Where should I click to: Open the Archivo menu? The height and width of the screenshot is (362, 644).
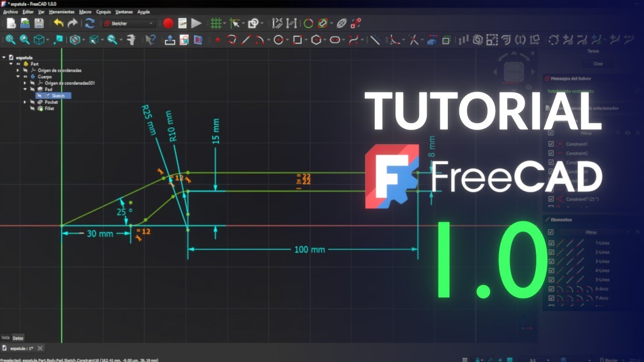point(10,12)
